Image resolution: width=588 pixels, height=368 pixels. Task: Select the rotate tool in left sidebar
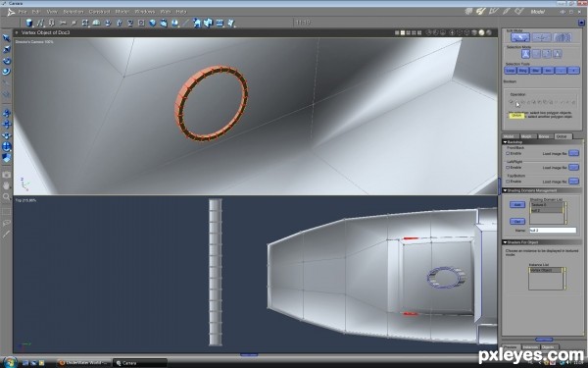6,61
